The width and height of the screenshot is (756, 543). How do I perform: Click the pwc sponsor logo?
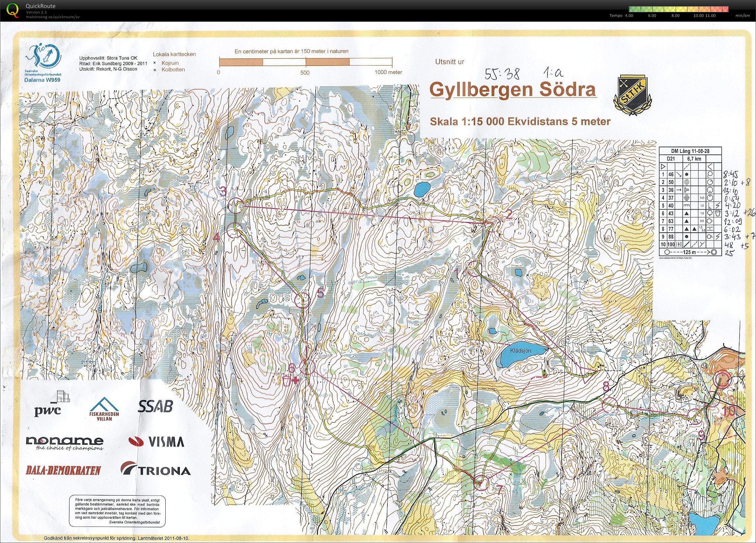pyautogui.click(x=53, y=404)
